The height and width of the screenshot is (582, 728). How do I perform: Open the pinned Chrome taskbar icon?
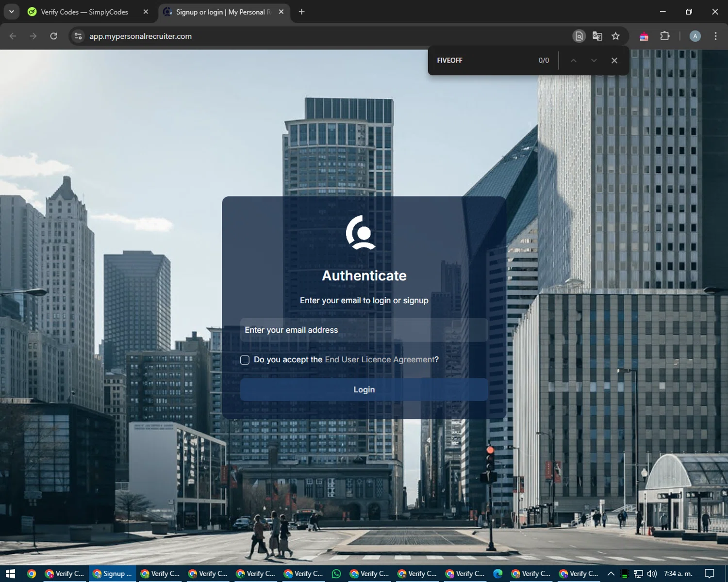(x=32, y=574)
